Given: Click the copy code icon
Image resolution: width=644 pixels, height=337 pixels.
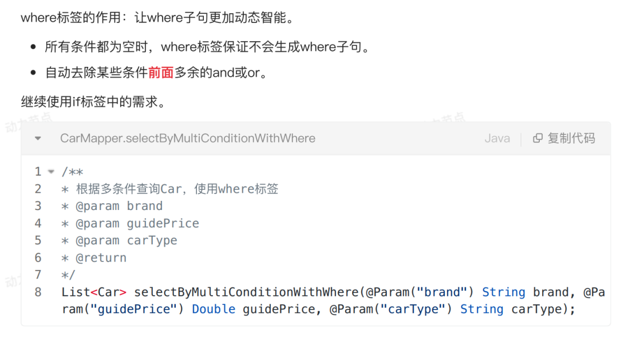Looking at the screenshot, I should pos(537,138).
